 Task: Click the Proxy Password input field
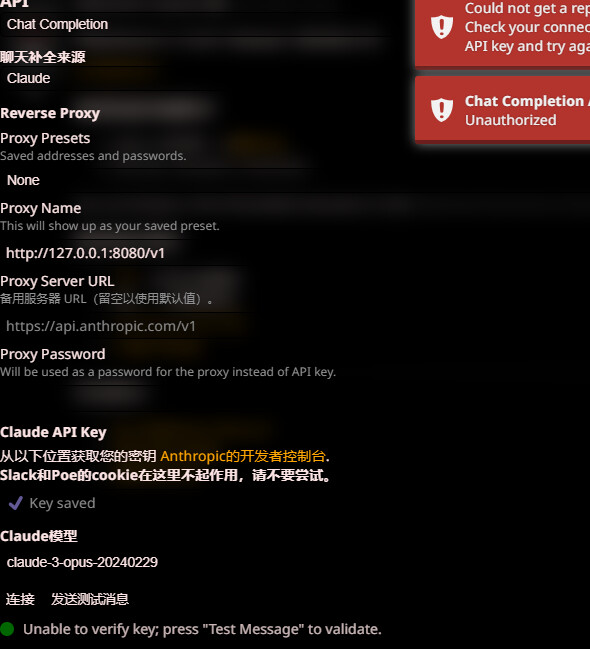pos(195,399)
